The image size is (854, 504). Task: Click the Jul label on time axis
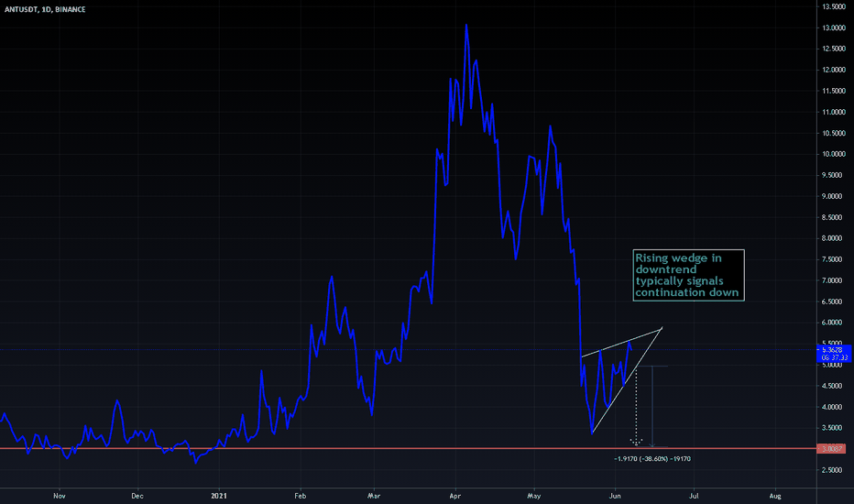point(694,496)
